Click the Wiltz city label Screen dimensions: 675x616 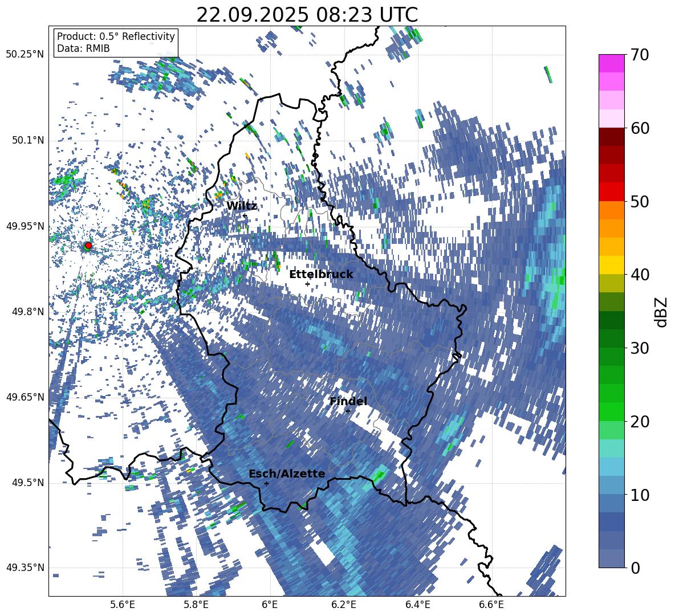point(242,206)
